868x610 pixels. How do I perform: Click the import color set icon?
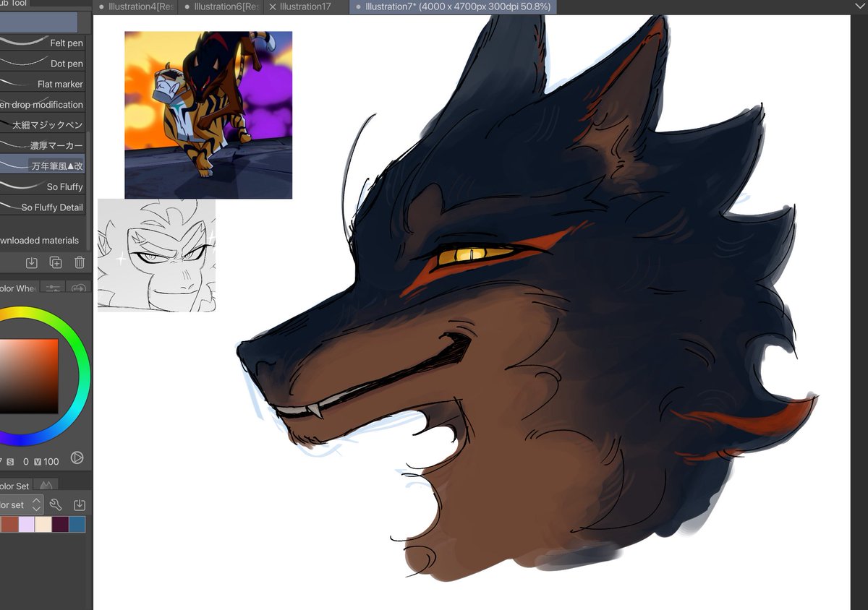(x=80, y=504)
